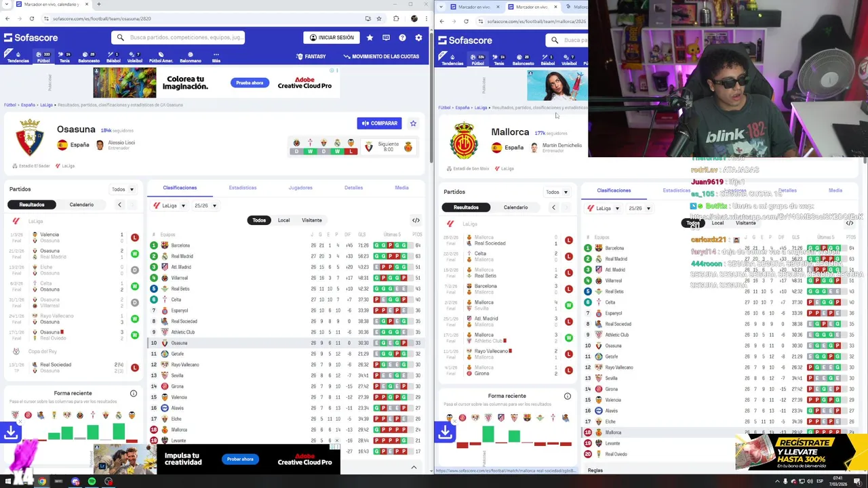Viewport: 868px width, 488px height.
Task: Reload the Osasuna browser page
Action: click(31, 18)
